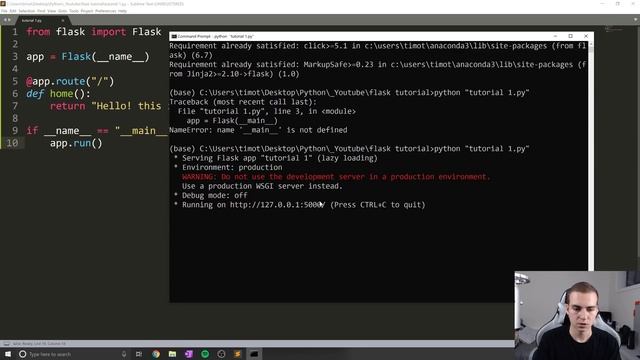Minimize the Command Prompt window
Screen dimensions: 640x360
point(555,36)
